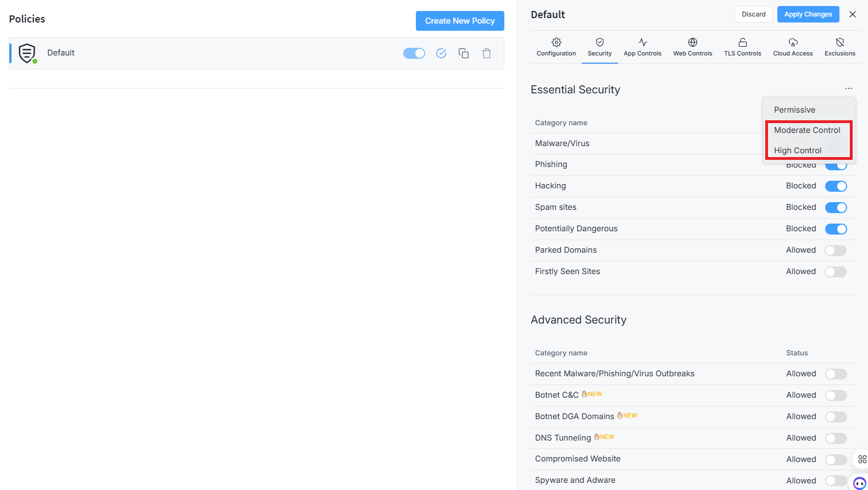Screen dimensions: 868x490
Task: Toggle Phishing blocking off
Action: click(836, 165)
